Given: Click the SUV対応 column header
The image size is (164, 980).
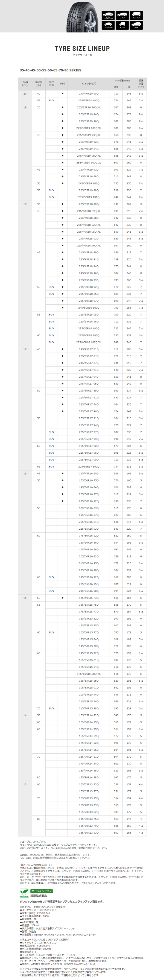Looking at the screenshot, I should pos(51,84).
